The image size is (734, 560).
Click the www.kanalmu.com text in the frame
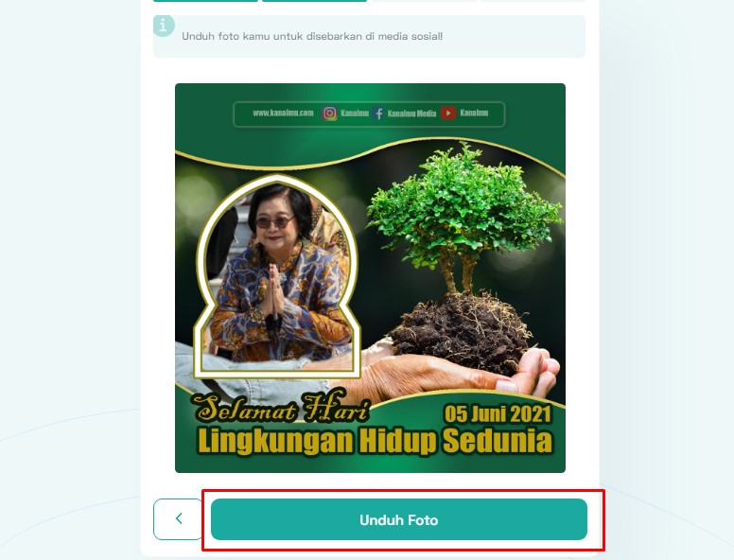[x=283, y=113]
